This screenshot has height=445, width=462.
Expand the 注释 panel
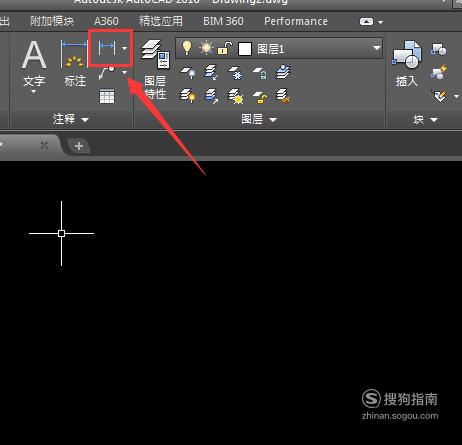click(71, 119)
